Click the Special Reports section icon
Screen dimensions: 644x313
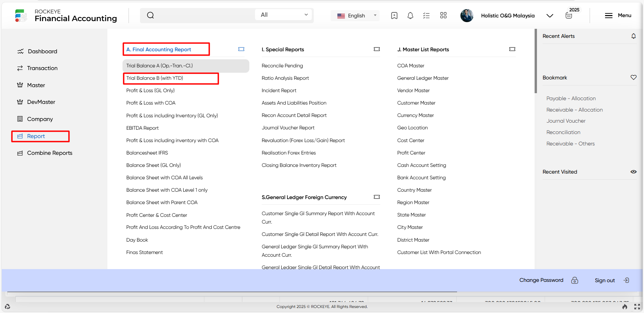coord(377,49)
